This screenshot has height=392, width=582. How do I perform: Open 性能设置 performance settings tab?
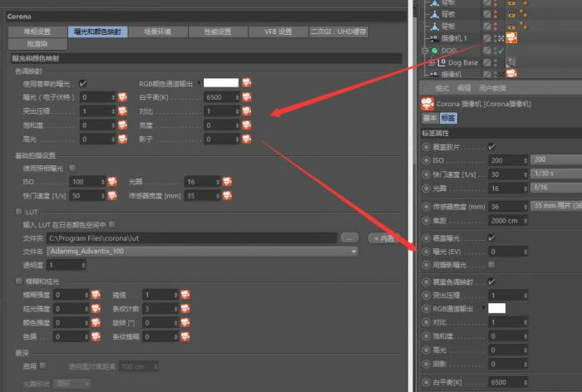point(218,32)
